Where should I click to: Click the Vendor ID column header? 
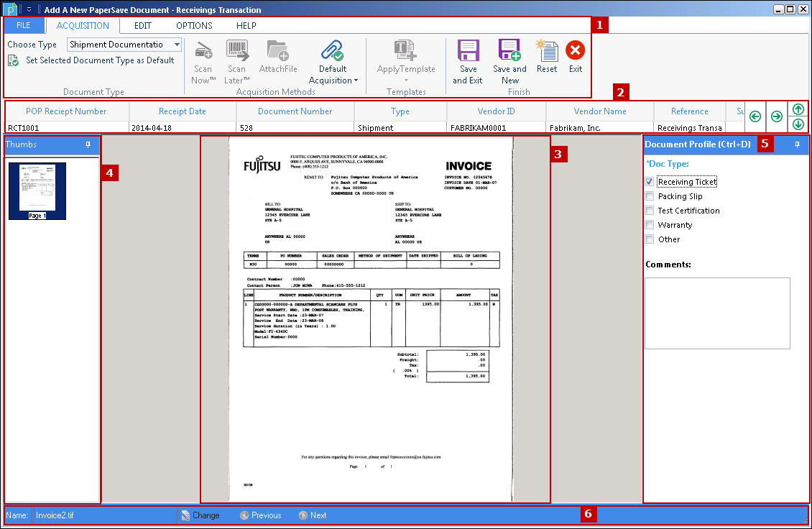pos(496,111)
